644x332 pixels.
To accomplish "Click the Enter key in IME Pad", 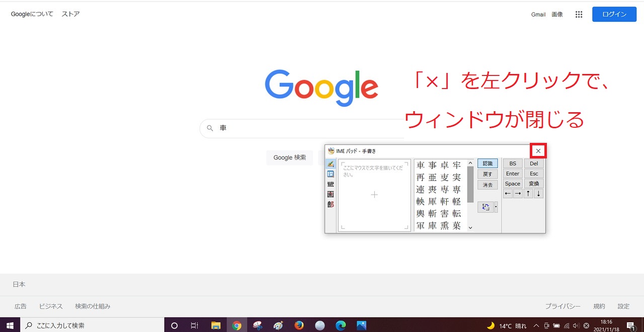I will tap(513, 174).
